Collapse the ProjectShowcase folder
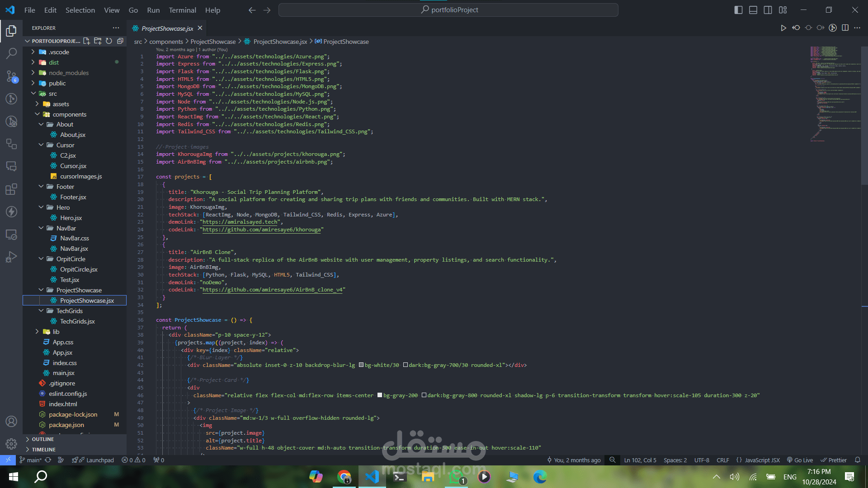 79,290
